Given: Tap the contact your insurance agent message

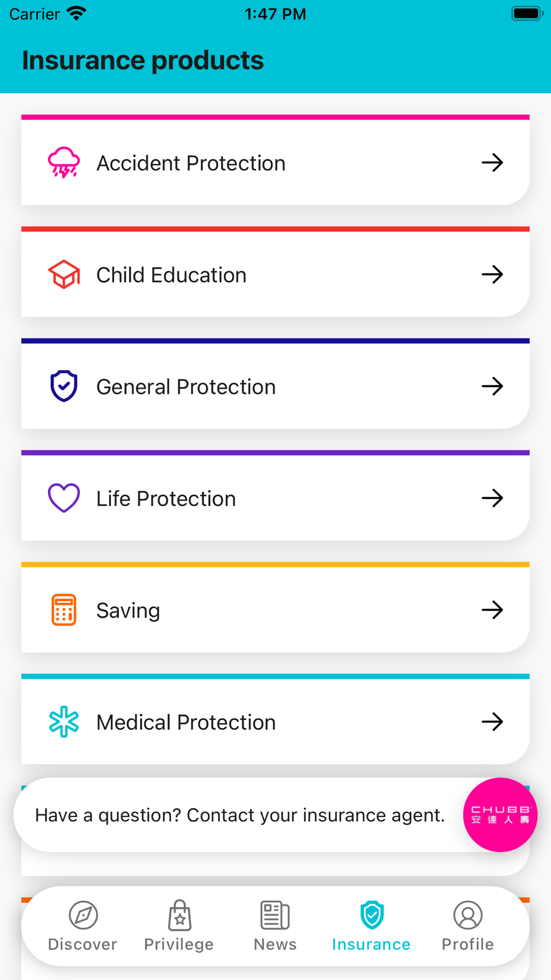Looking at the screenshot, I should tap(240, 815).
